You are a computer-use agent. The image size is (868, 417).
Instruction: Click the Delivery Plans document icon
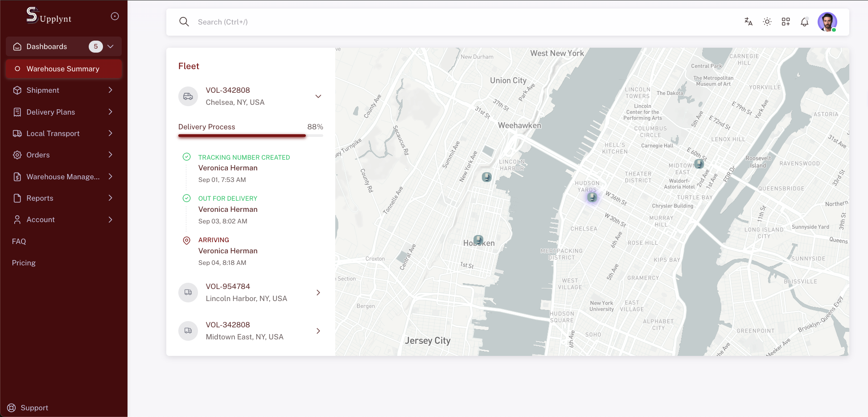[17, 112]
